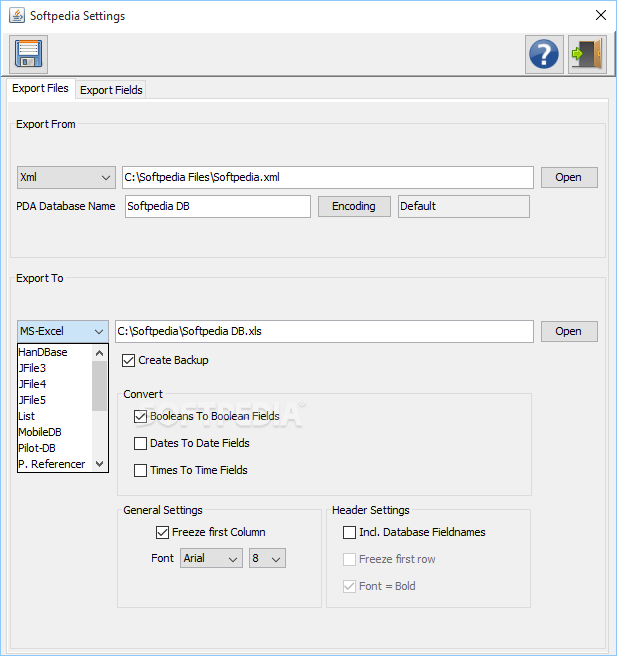Screen dimensions: 617x656
Task: Select HanDBase in the format list
Action: [x=55, y=352]
